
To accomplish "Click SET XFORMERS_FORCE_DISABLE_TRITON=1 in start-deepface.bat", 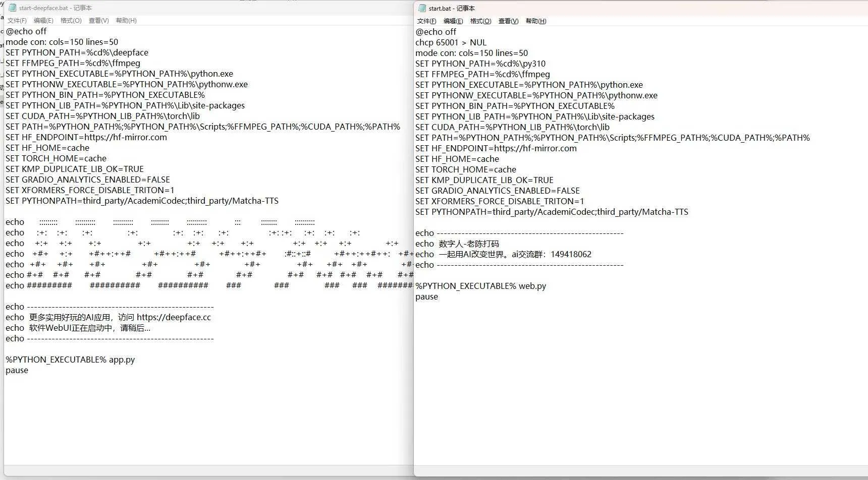I will click(90, 190).
